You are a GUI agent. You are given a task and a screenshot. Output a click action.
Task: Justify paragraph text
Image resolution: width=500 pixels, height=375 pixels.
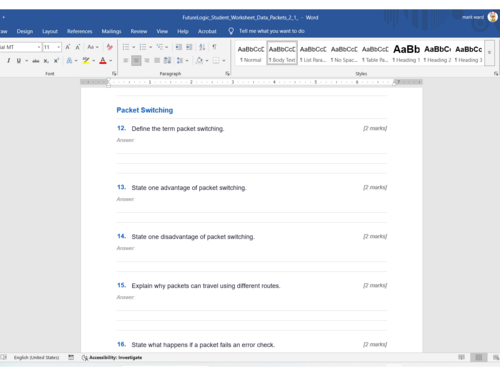click(x=157, y=61)
